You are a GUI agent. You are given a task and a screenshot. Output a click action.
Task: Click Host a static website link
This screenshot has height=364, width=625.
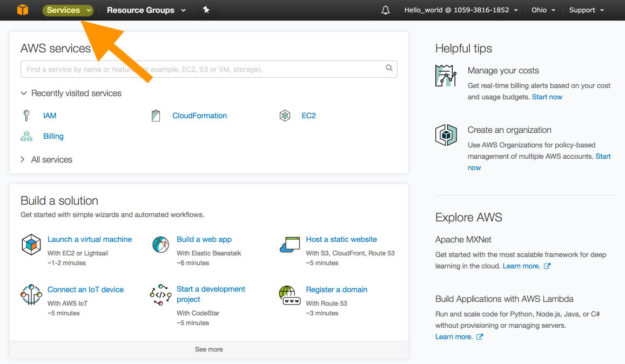341,239
